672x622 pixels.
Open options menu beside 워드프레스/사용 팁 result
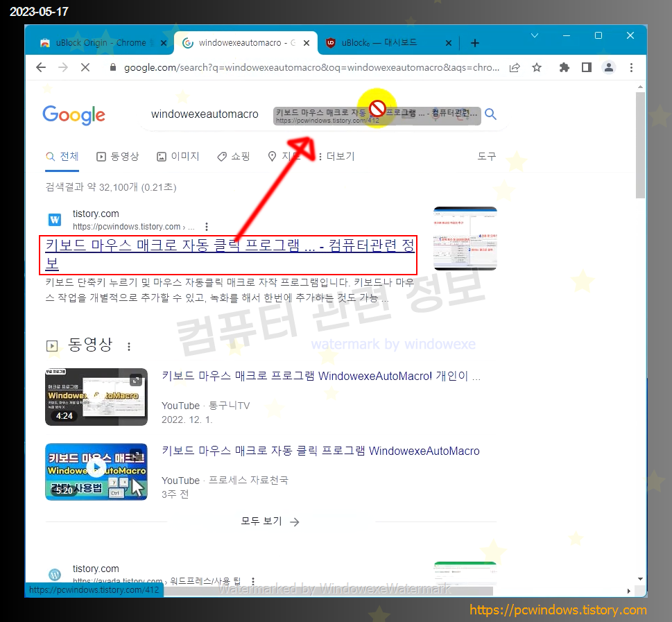pos(253,581)
